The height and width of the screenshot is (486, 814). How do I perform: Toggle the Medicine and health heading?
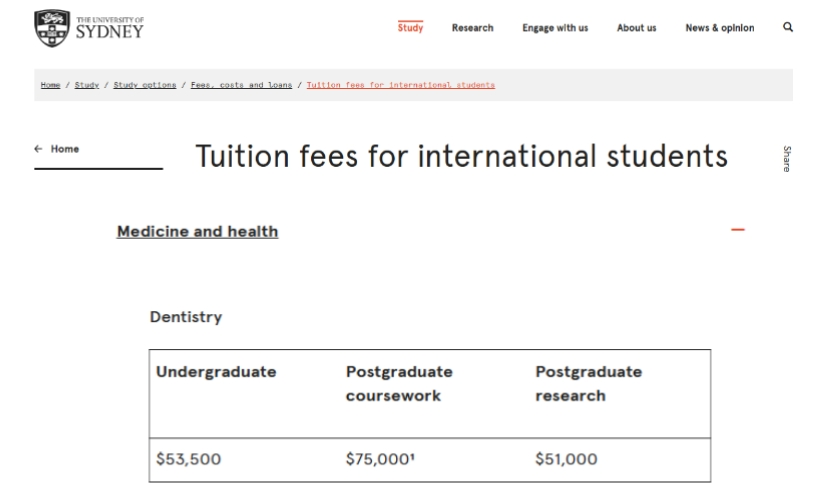[197, 232]
